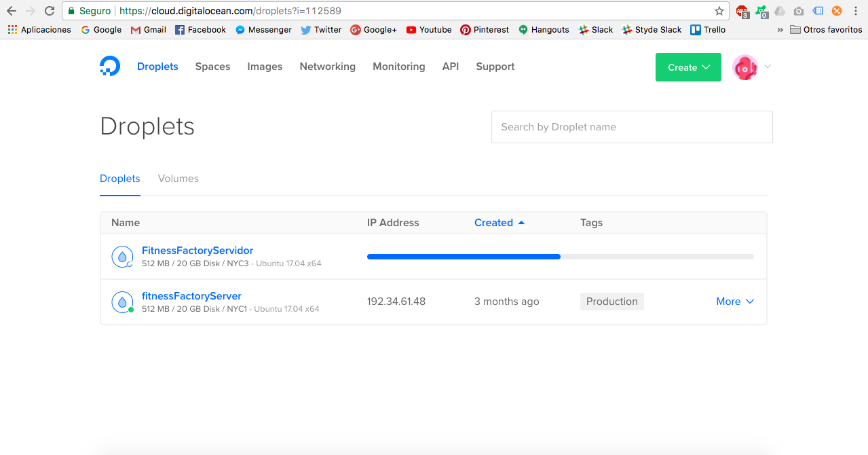868x455 pixels.
Task: Expand More menu for fitnessFactoryServer
Action: pos(735,302)
